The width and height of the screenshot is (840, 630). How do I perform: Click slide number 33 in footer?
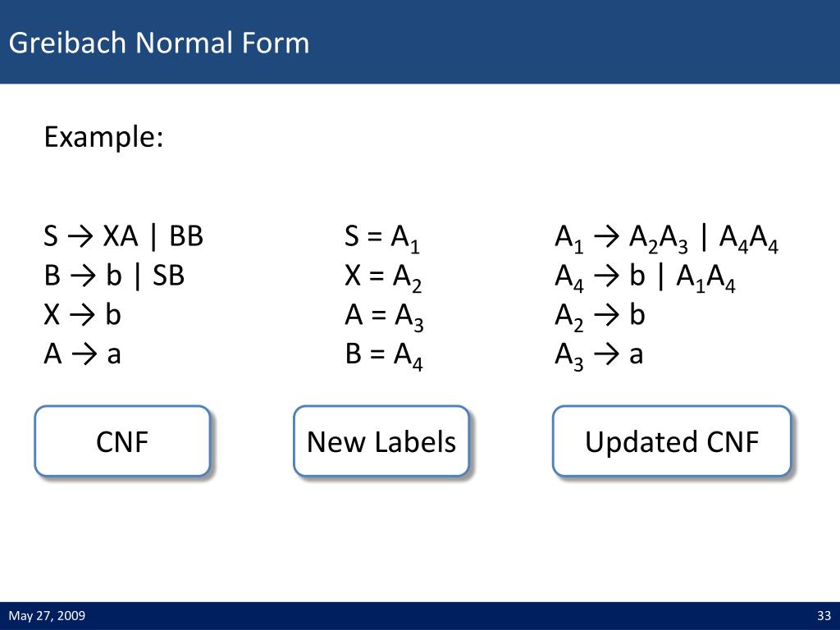coord(824,615)
